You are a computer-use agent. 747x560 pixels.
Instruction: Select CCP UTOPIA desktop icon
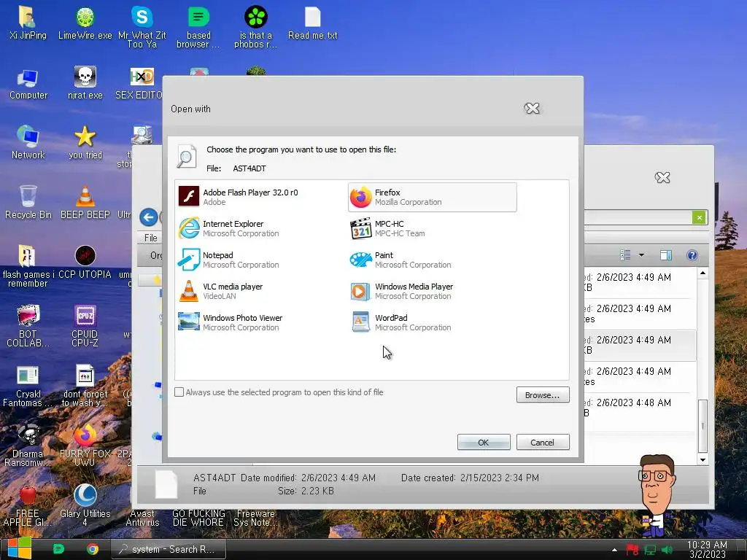(x=85, y=262)
